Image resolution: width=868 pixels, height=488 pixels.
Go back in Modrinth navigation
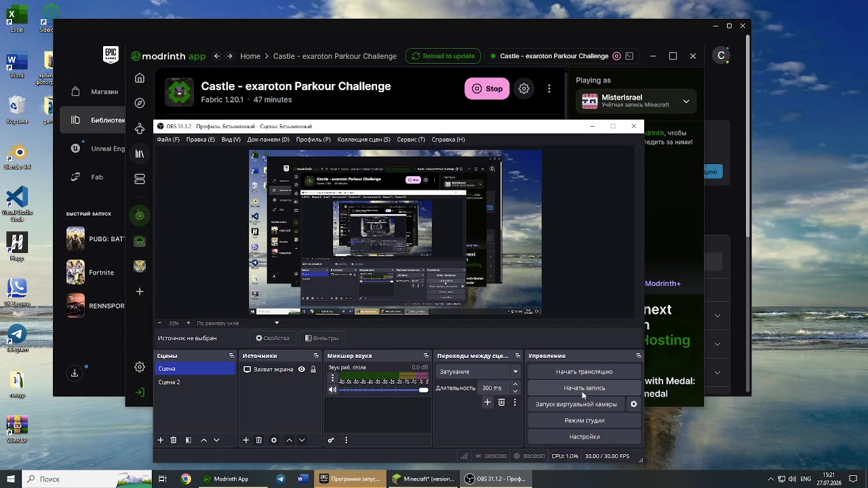pyautogui.click(x=216, y=56)
